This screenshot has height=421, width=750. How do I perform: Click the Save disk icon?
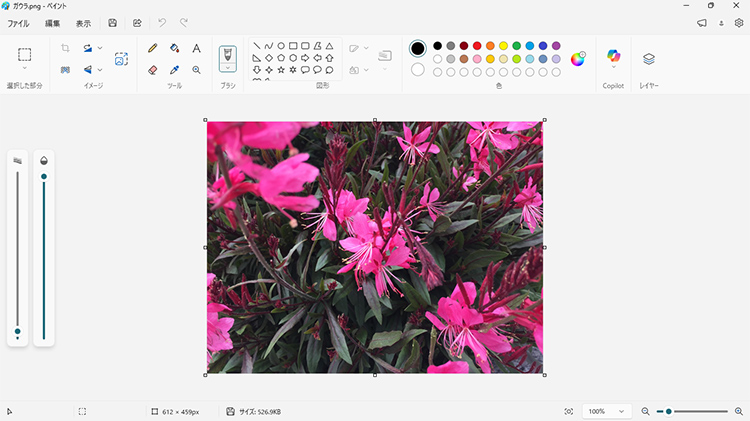[112, 23]
